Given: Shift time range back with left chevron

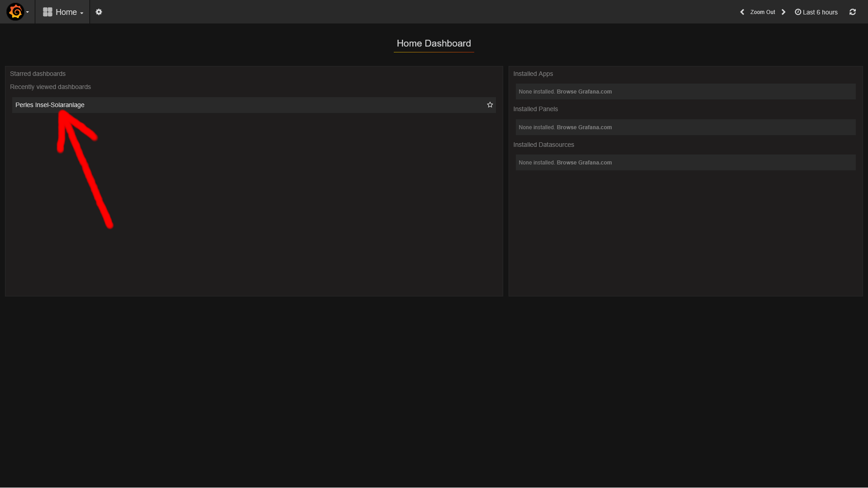Looking at the screenshot, I should click(742, 12).
